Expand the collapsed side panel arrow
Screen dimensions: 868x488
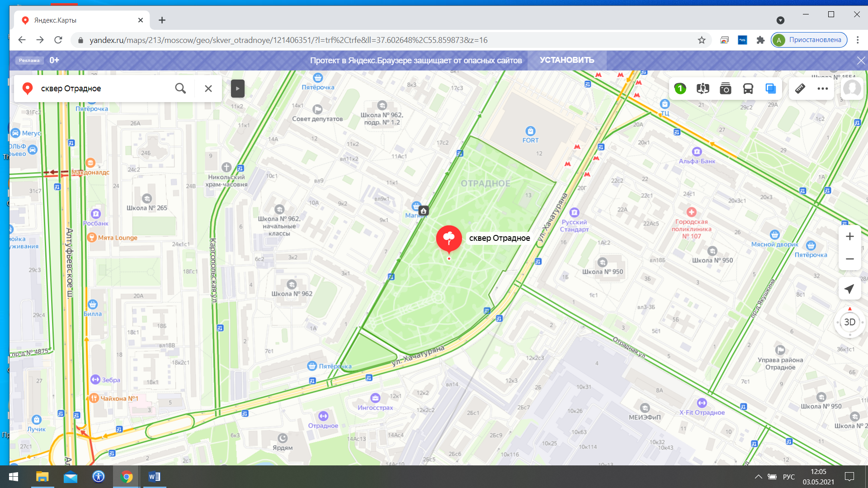tap(237, 89)
